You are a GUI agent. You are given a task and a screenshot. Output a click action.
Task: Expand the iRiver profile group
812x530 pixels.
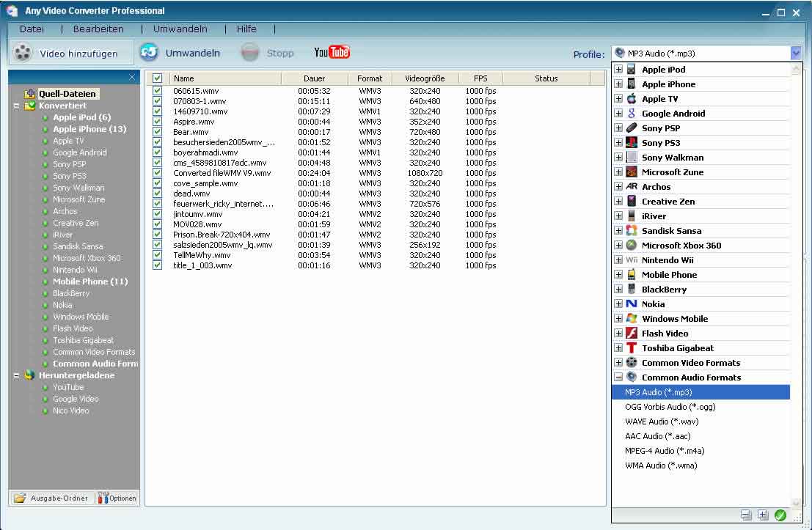[618, 216]
